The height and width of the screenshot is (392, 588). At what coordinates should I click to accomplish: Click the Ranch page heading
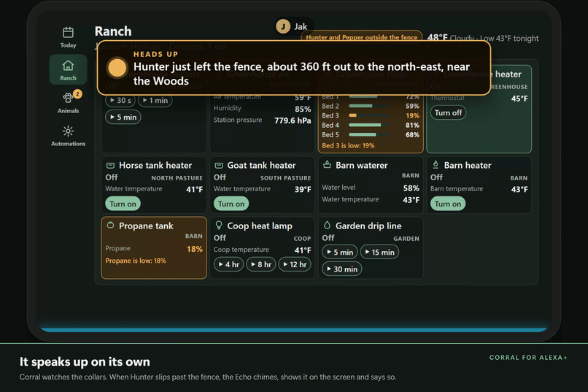pos(113,31)
